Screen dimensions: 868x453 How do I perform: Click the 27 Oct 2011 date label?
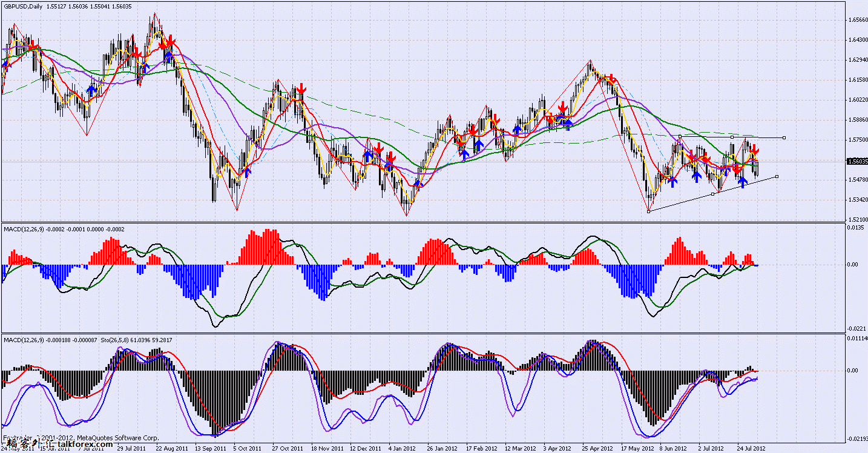[288, 449]
